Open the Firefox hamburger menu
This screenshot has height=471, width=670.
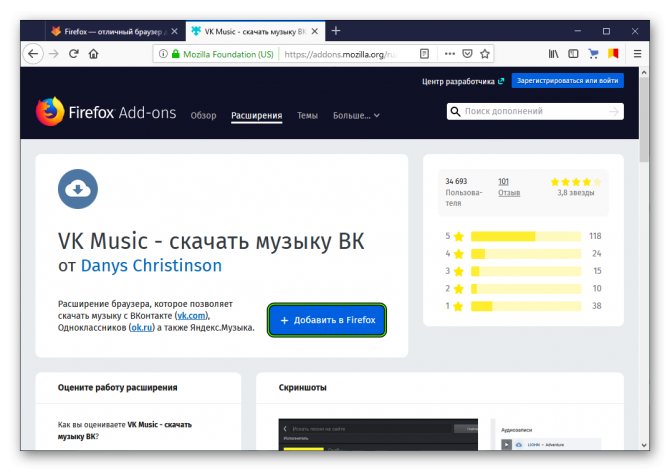[x=637, y=54]
